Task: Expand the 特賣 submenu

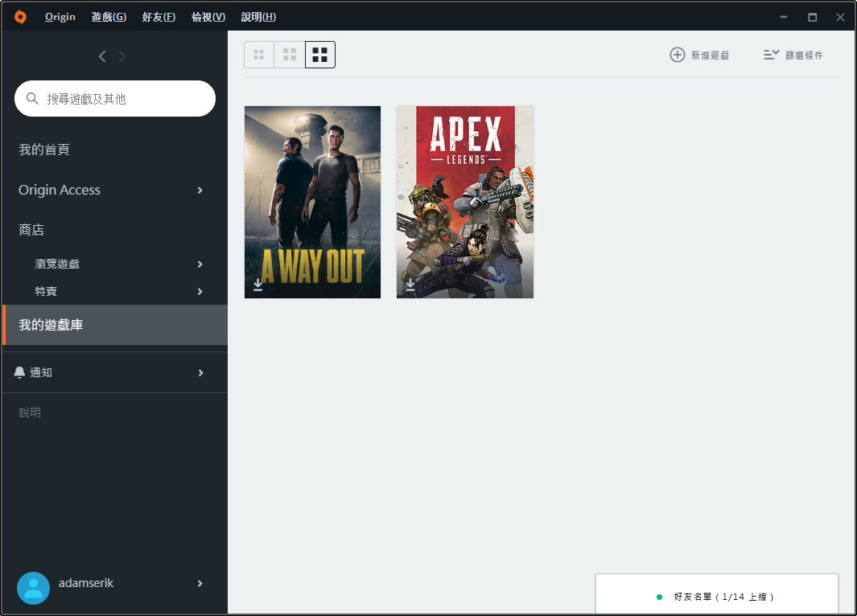Action: click(200, 292)
